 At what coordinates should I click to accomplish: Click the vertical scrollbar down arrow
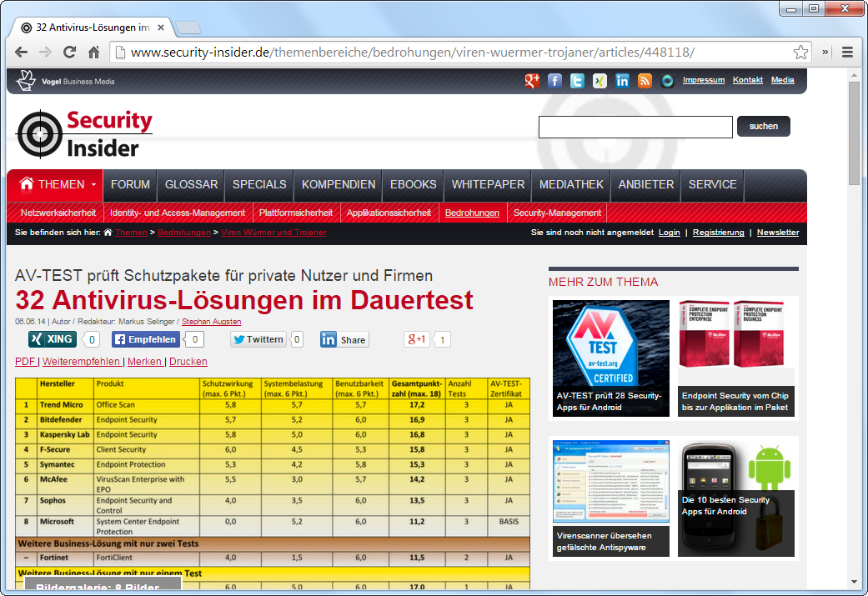(x=854, y=582)
